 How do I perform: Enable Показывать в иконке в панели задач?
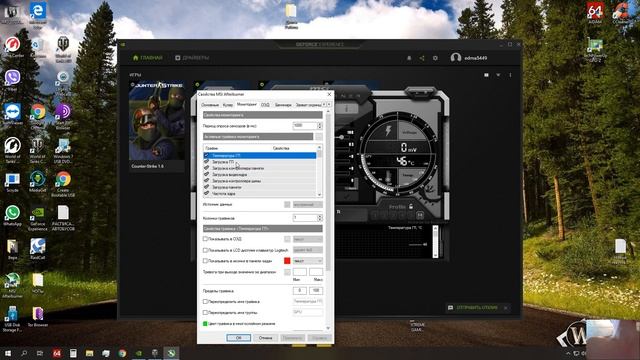[x=205, y=260]
